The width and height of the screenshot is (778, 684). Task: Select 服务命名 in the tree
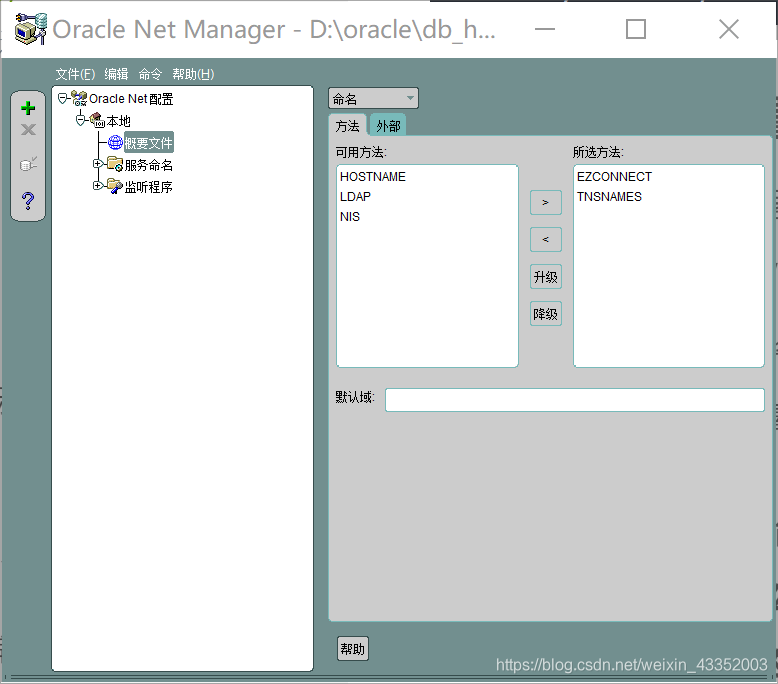148,165
